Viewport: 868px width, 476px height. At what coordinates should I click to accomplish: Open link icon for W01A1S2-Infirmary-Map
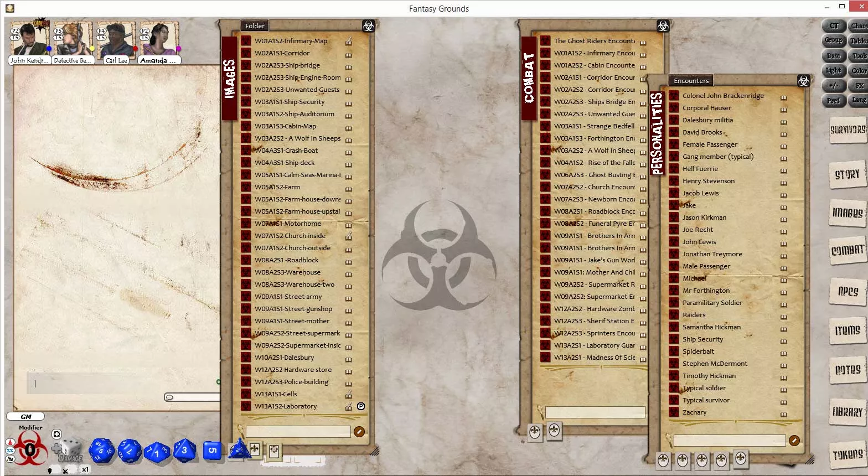349,42
